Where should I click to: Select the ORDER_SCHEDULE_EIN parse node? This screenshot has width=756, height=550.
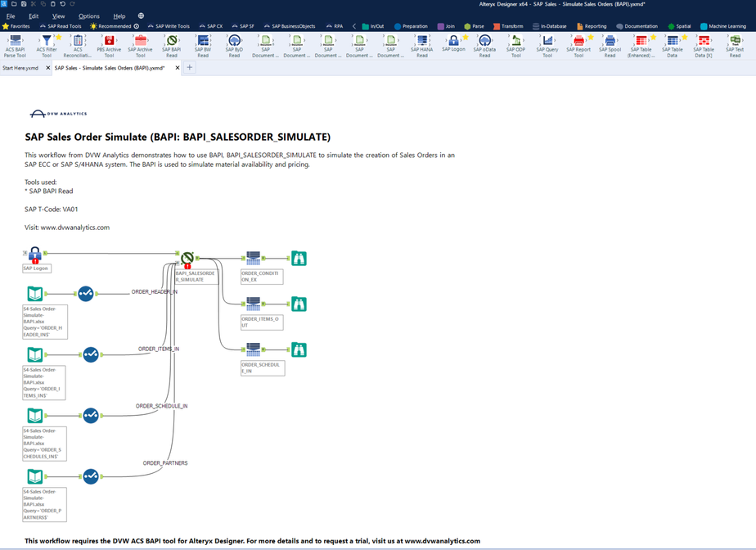click(253, 349)
